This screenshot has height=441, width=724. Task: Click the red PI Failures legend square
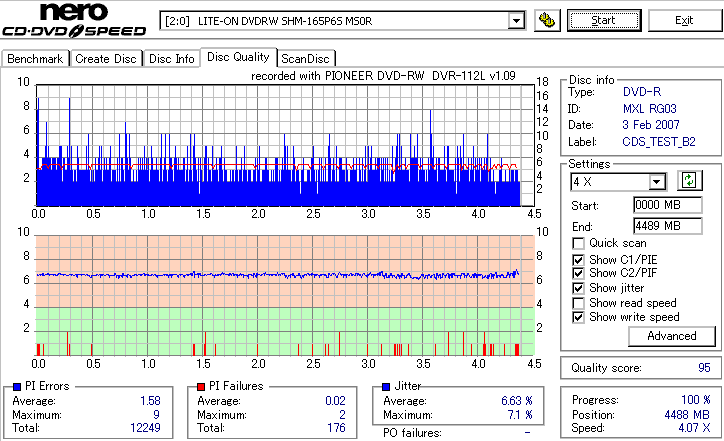201,387
